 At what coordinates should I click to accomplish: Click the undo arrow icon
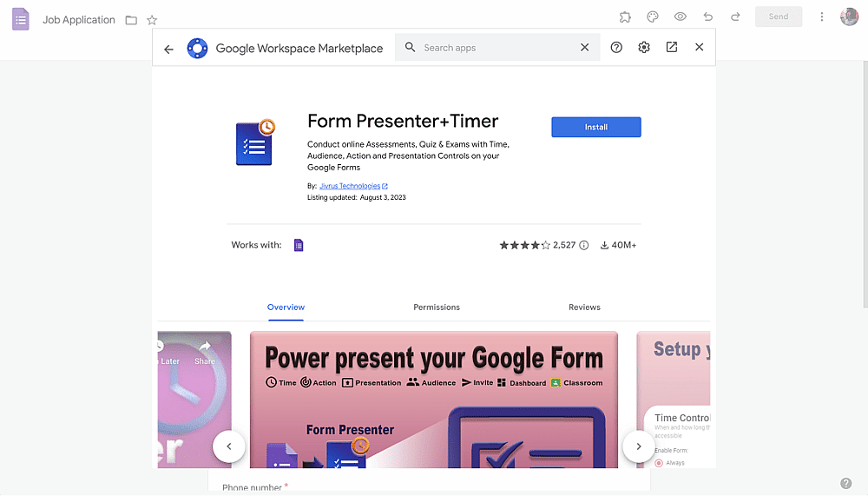point(708,17)
